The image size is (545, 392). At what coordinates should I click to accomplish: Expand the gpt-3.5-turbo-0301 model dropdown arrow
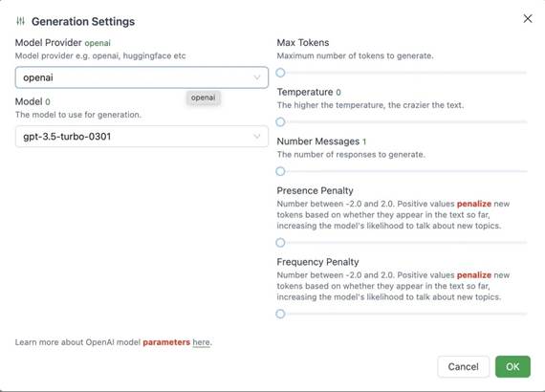point(257,136)
